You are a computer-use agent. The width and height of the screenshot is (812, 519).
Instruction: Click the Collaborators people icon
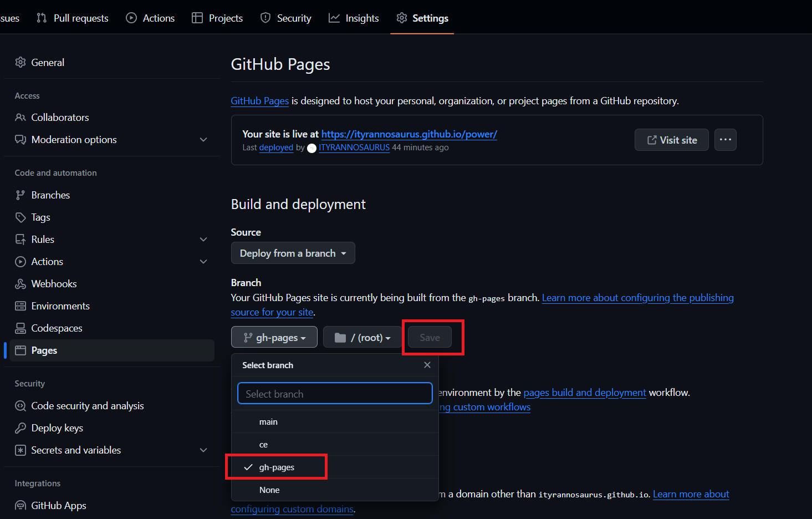point(21,118)
